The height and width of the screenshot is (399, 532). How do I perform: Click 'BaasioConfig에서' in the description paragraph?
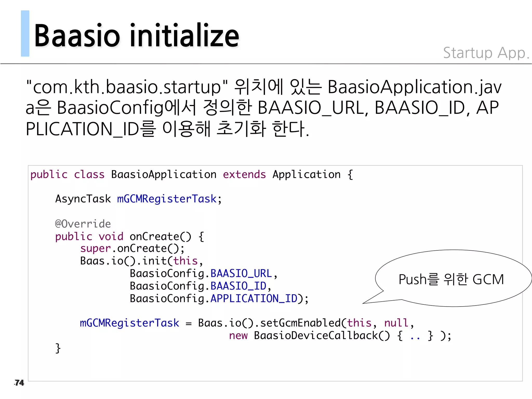(x=127, y=108)
